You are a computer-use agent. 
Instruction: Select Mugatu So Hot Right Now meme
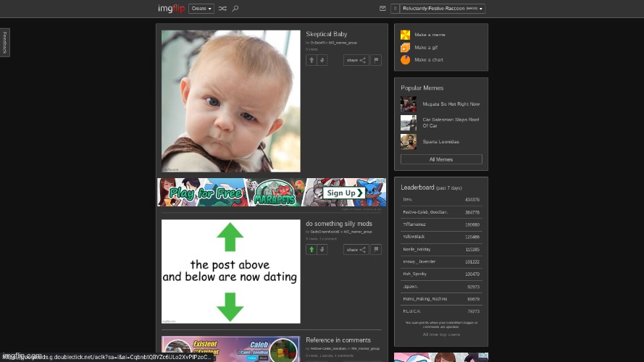tap(451, 104)
